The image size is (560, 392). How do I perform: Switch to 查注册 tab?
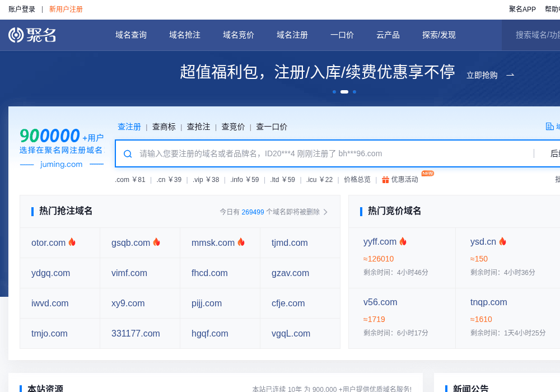coord(129,127)
